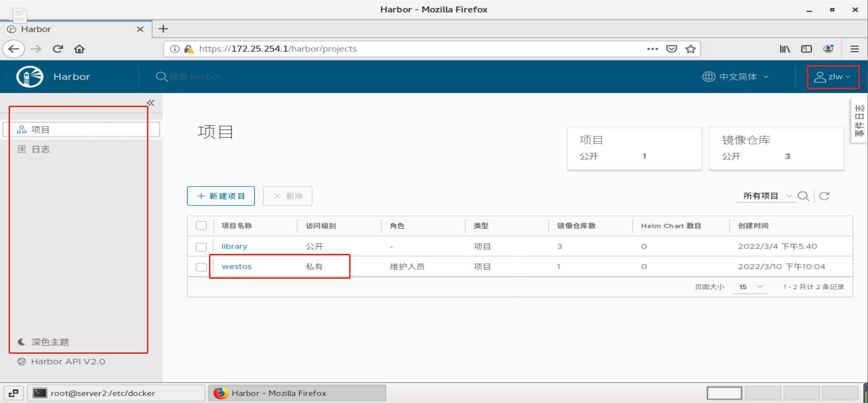Screen dimensions: 868x403
Task: Click the insecure connection padlock icon
Action: tap(189, 49)
